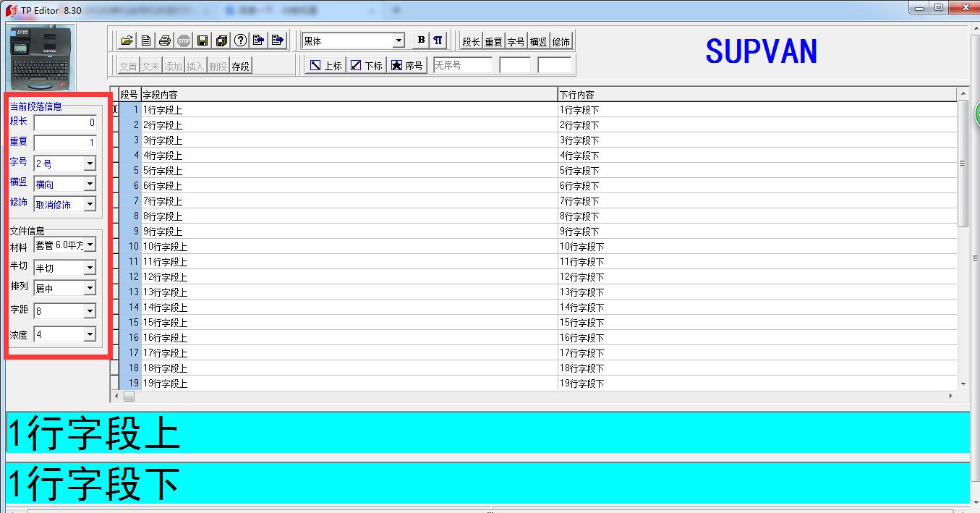Click the 存段 save segment button
The image size is (980, 513).
(x=240, y=66)
